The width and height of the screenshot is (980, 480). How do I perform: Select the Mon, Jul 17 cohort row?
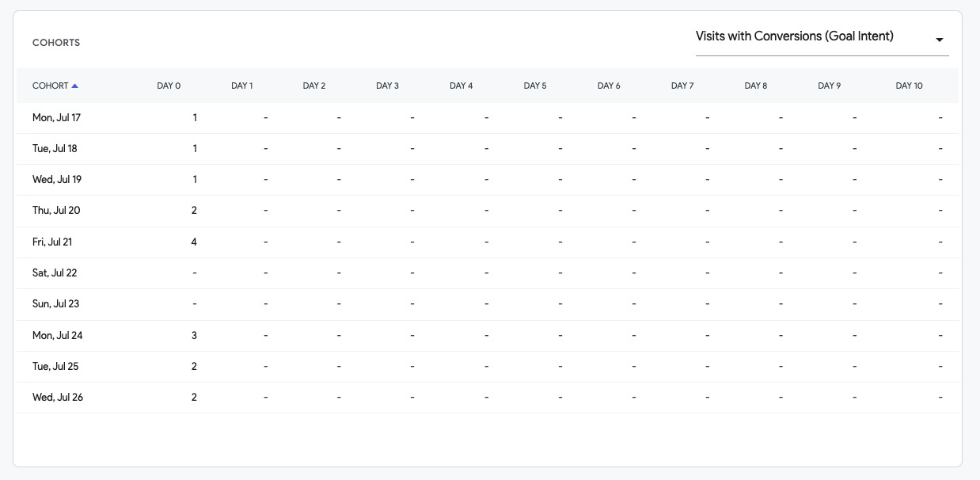(x=488, y=118)
